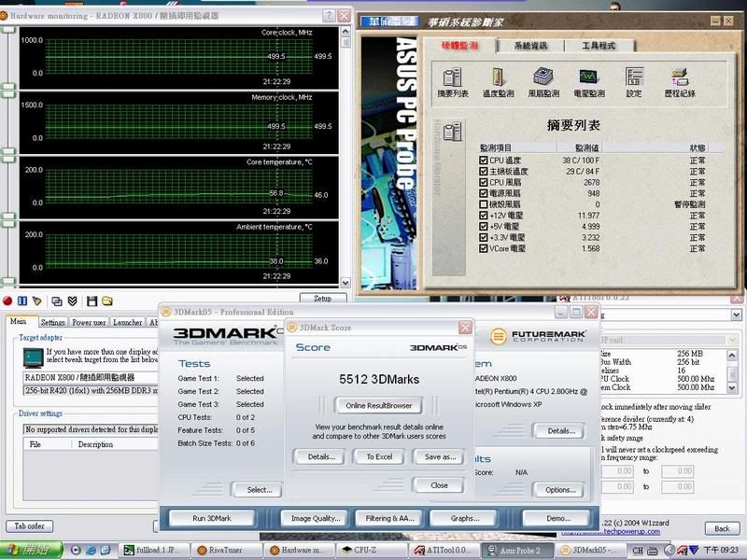The height and width of the screenshot is (560, 747).
Task: Click the Start button on taskbar
Action: pyautogui.click(x=31, y=550)
